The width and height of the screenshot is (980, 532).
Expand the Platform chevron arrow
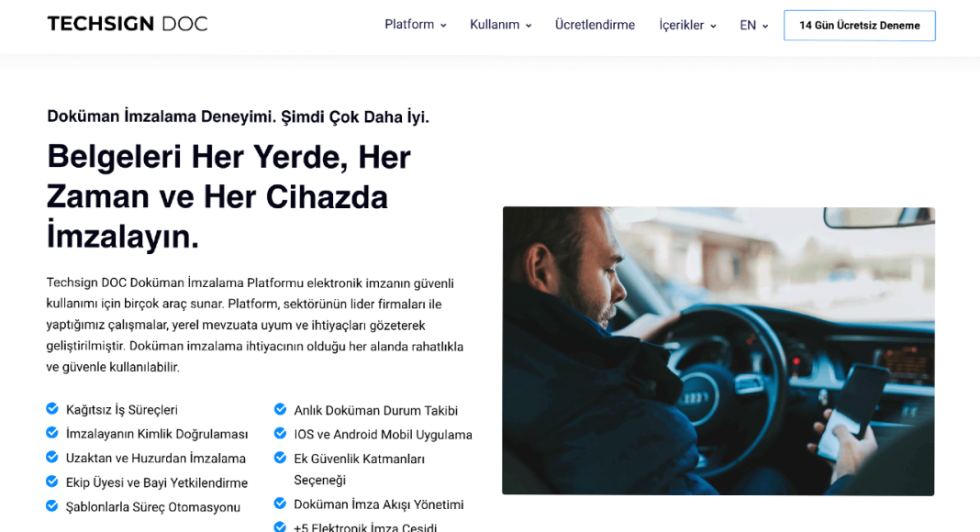tap(443, 26)
